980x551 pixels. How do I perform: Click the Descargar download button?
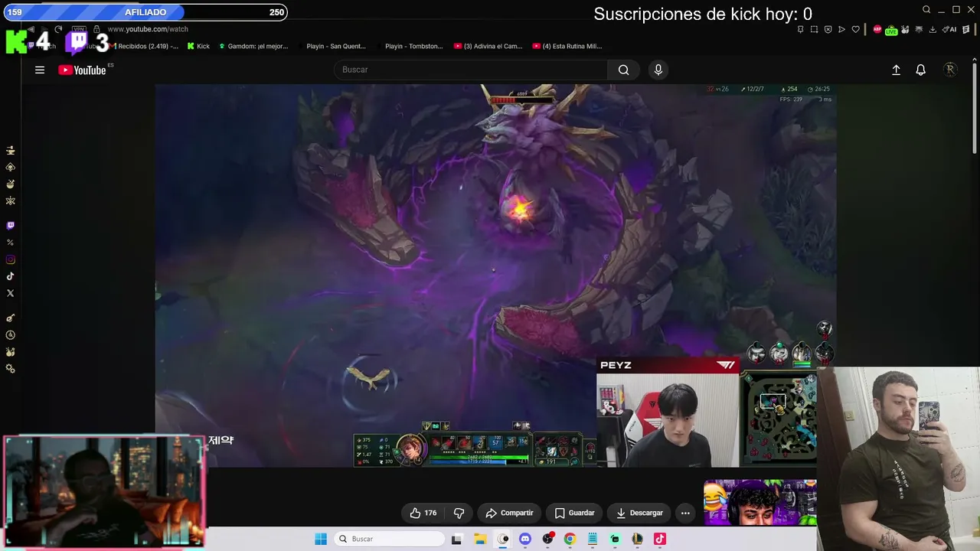click(639, 513)
